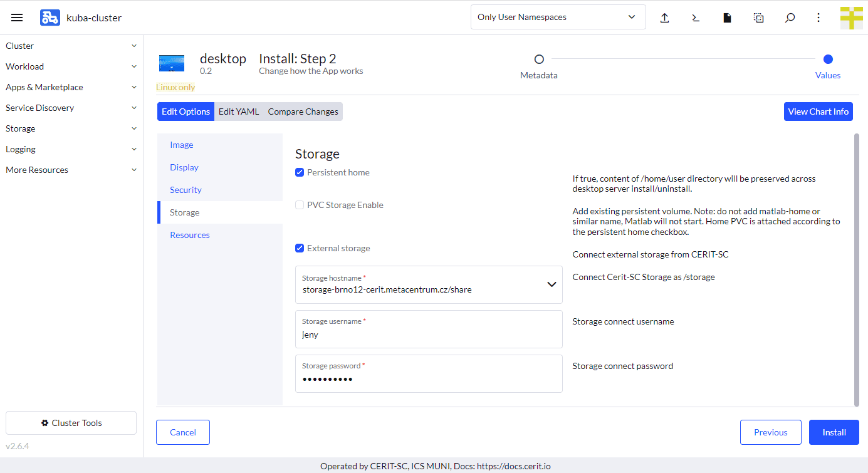Open the kubectl shell icon
The height and width of the screenshot is (473, 868).
pyautogui.click(x=696, y=18)
